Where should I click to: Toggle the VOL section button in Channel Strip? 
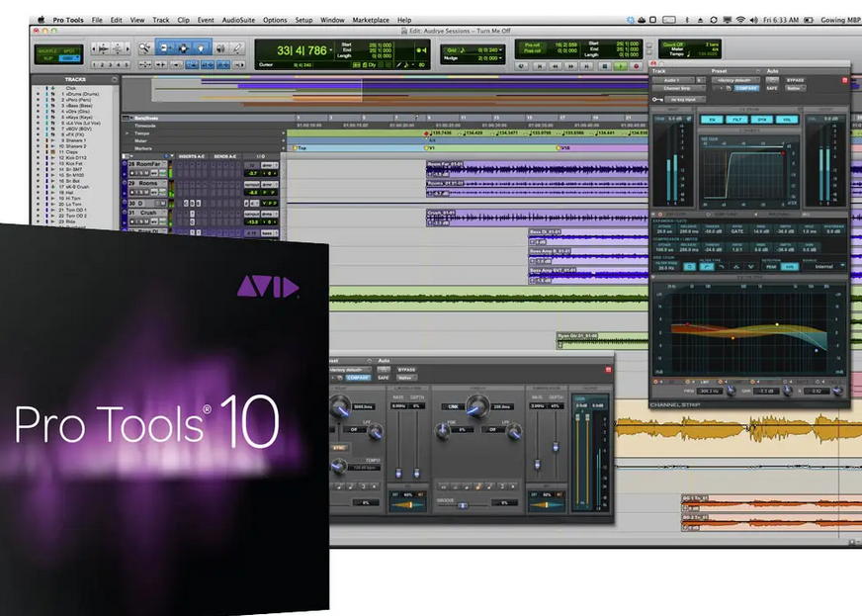[x=787, y=120]
